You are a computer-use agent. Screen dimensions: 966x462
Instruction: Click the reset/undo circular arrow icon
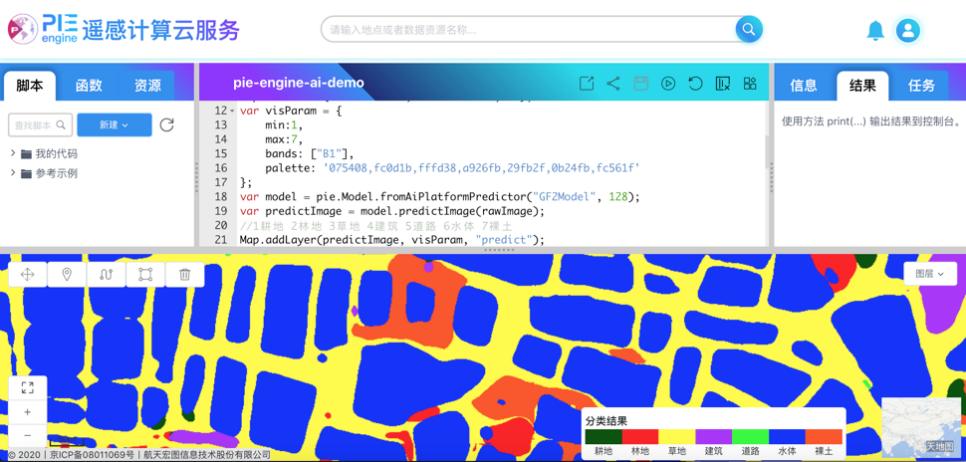[695, 84]
